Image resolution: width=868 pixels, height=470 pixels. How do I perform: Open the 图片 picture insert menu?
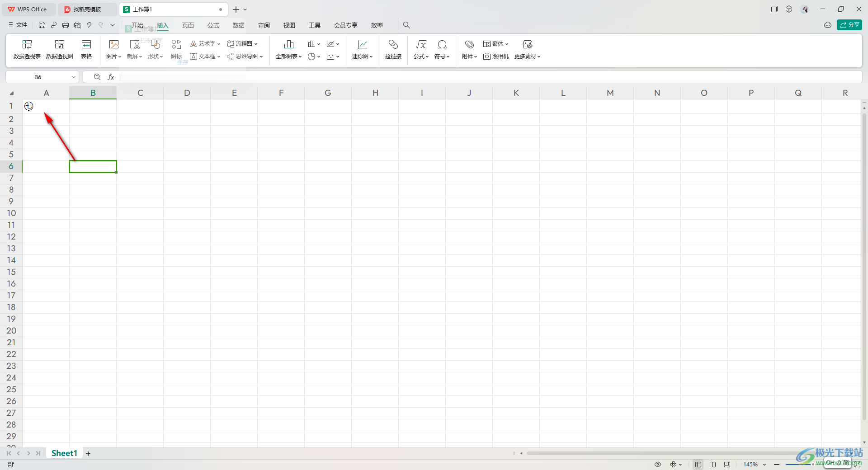pyautogui.click(x=114, y=49)
